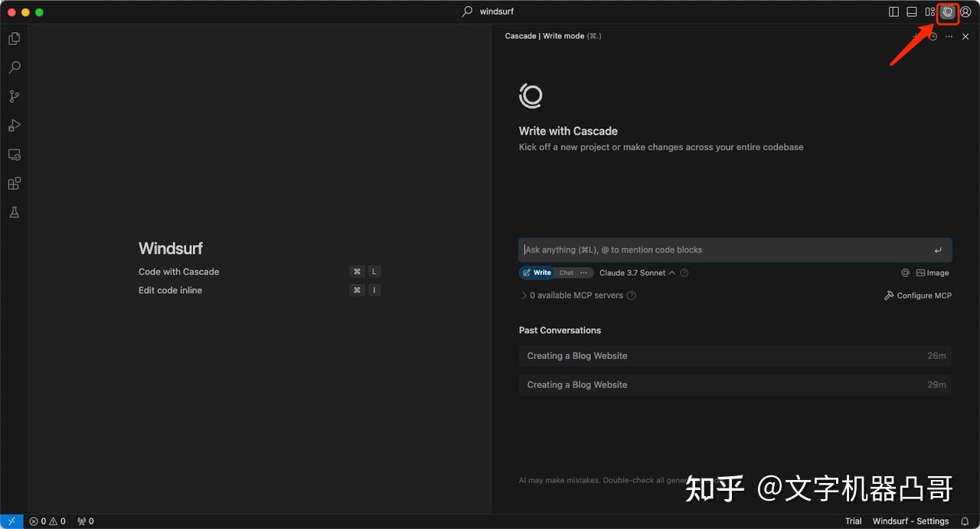Image resolution: width=980 pixels, height=529 pixels.
Task: Open the Remote Explorer view
Action: pos(14,155)
